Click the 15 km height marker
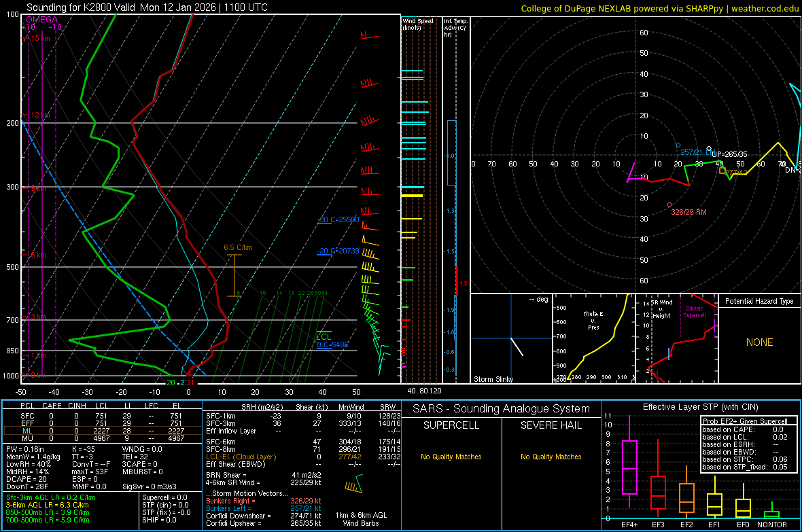The height and width of the screenshot is (532, 802). [x=40, y=38]
